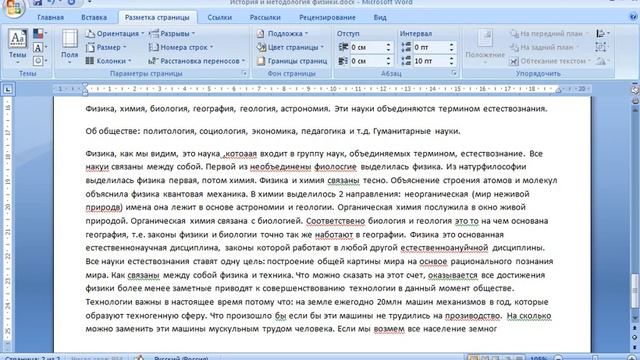
Task: Click the spacing after icon
Action: coord(406,61)
